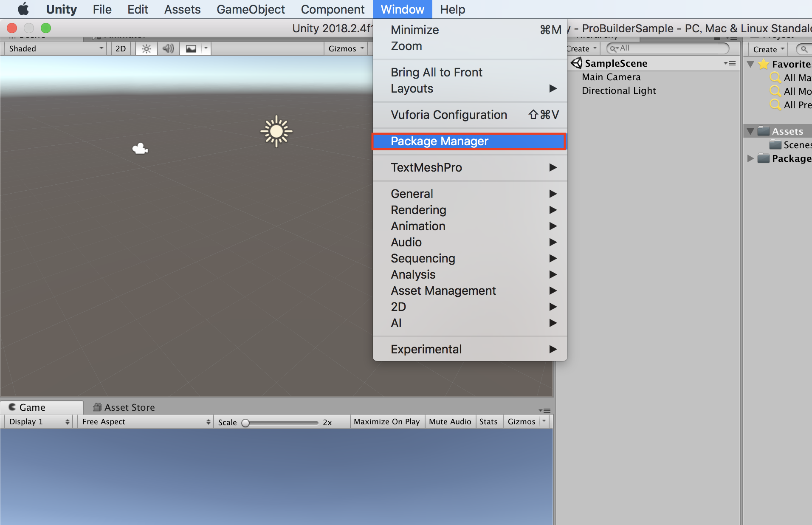This screenshot has height=525, width=812.
Task: Click the Main Camera gizmo in scene
Action: coord(140,149)
